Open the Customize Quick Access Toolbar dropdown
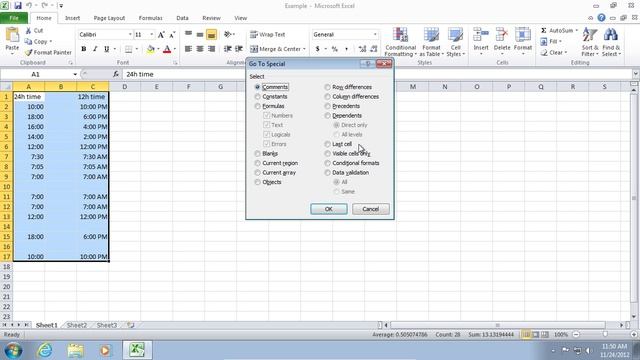 61,6
